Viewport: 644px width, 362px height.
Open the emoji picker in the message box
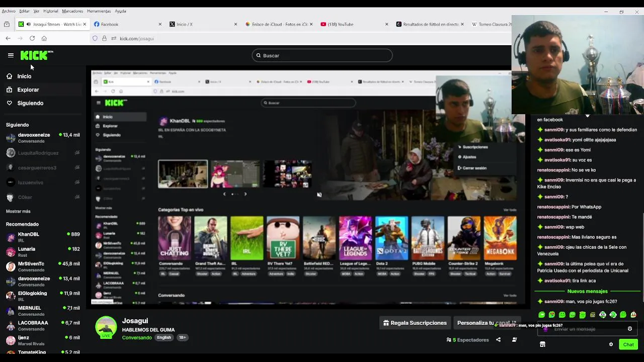tap(630, 329)
